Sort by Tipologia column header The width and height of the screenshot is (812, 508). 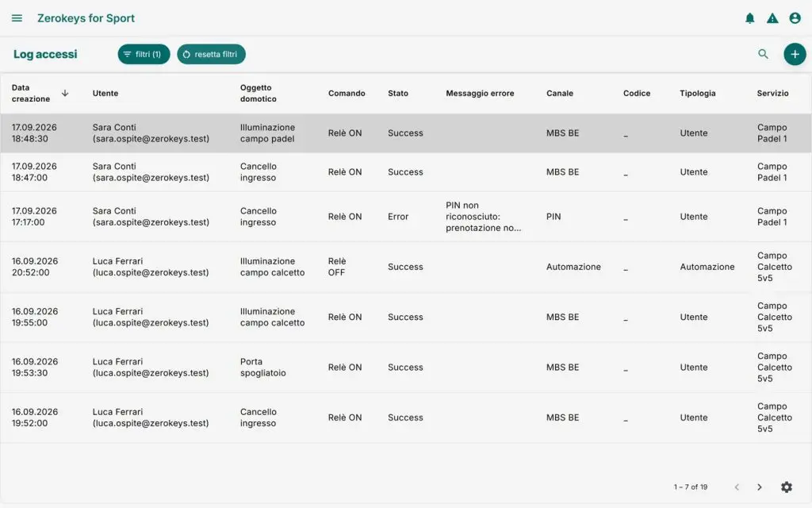[697, 94]
